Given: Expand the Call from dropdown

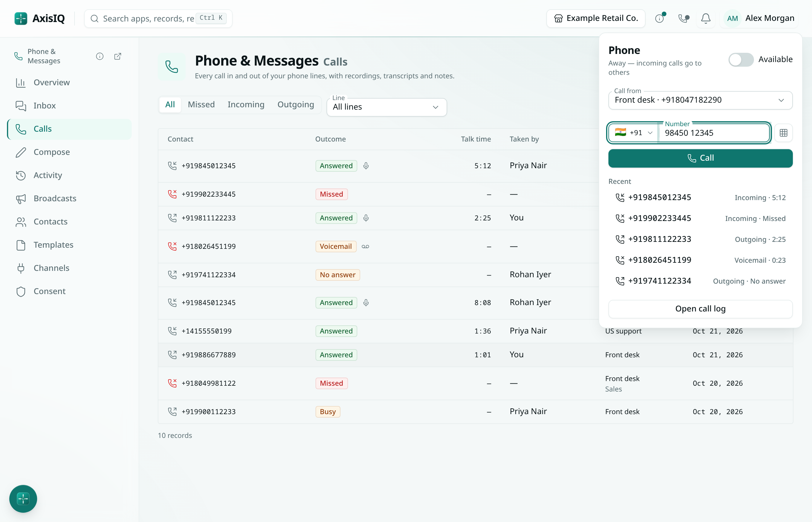Looking at the screenshot, I should click(700, 100).
